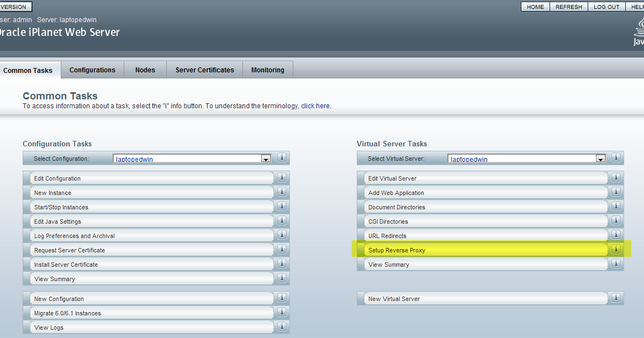
Task: Click the REFRESH button
Action: click(x=569, y=7)
